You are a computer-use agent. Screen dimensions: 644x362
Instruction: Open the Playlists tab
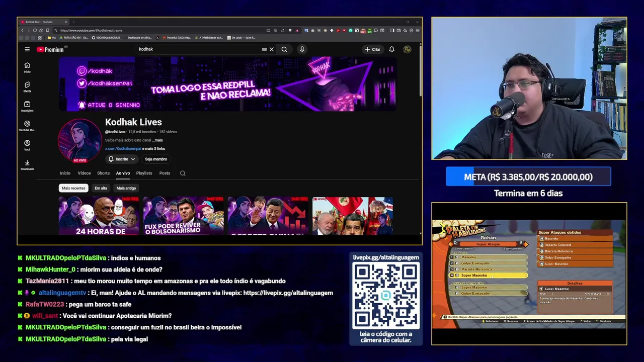point(144,173)
